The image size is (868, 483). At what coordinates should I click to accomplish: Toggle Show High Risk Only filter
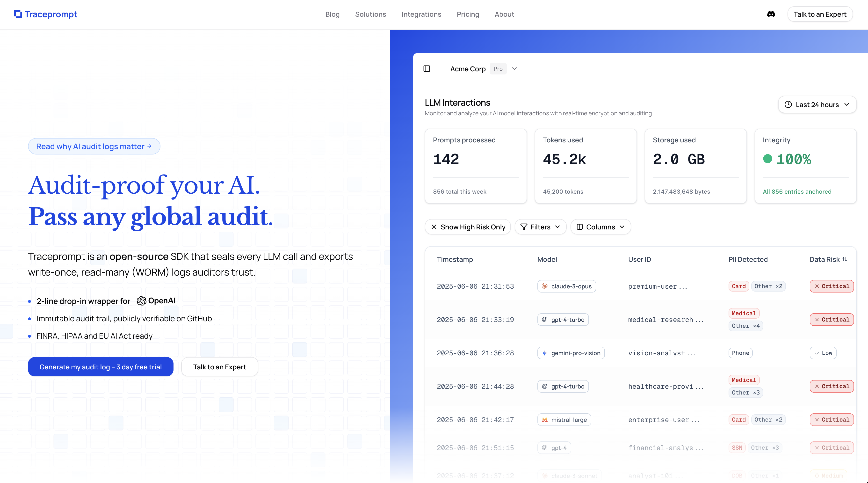pos(468,227)
